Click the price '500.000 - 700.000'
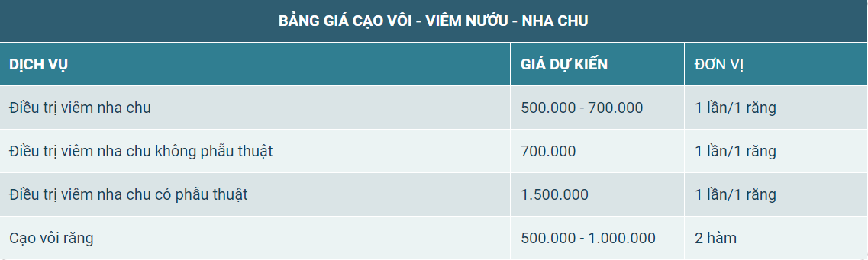 (x=582, y=108)
